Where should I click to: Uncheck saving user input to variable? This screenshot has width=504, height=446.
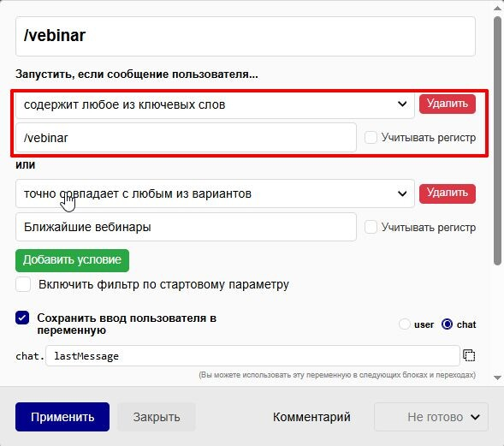[22, 318]
